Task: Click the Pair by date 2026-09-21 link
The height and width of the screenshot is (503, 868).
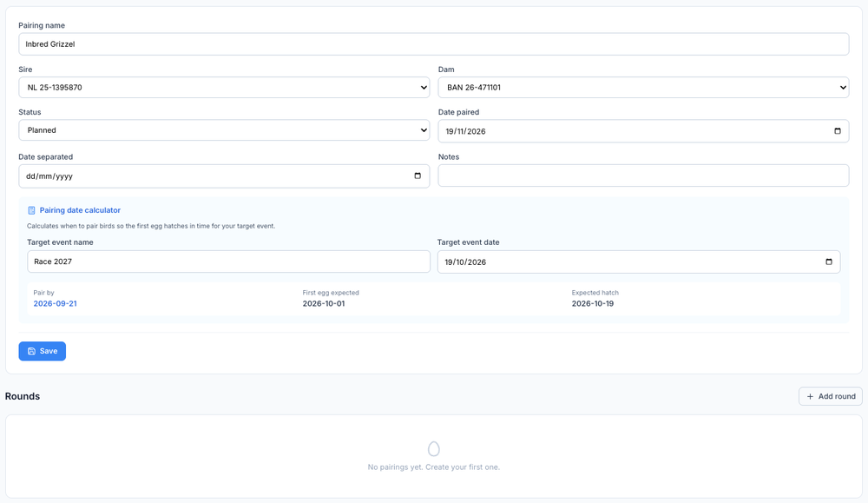Action: 55,303
